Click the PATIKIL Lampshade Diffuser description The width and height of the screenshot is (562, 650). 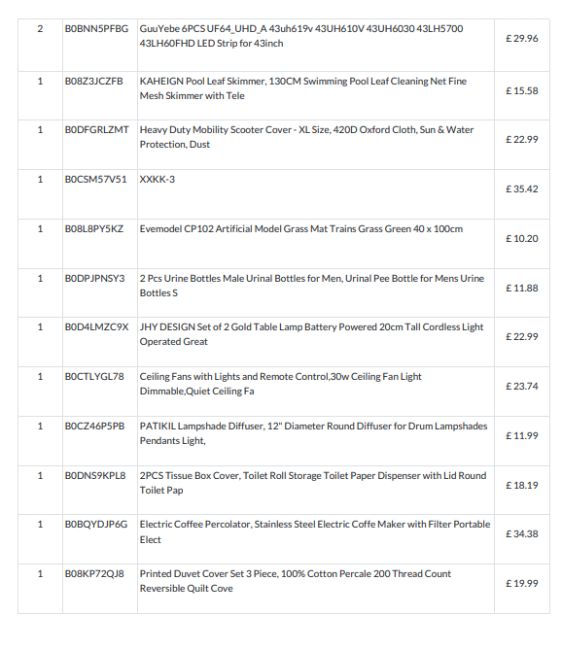[313, 433]
